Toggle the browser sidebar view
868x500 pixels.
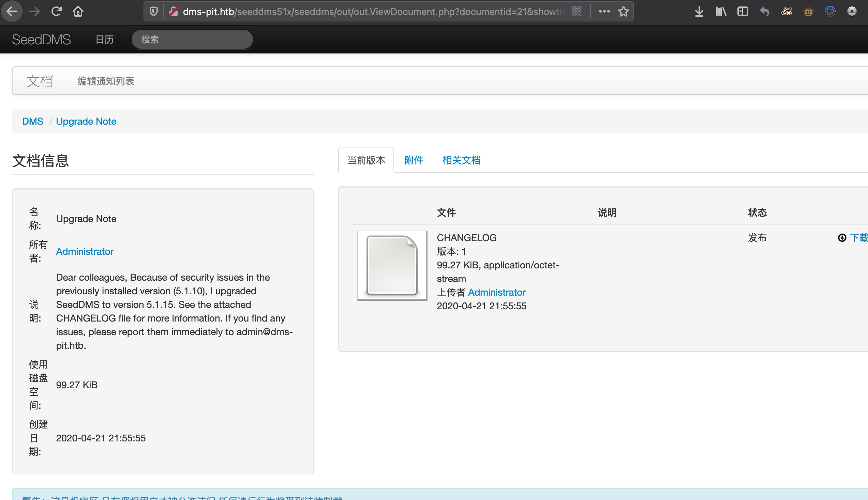pos(743,11)
